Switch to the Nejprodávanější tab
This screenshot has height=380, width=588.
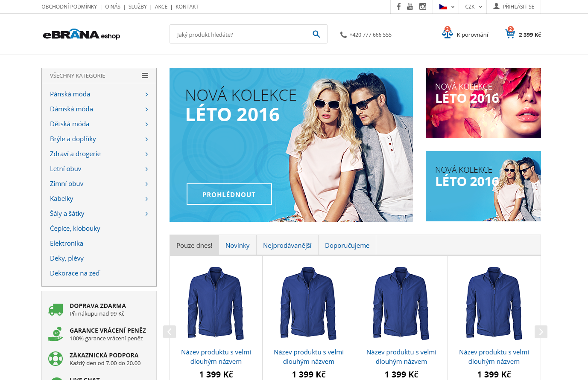click(287, 245)
